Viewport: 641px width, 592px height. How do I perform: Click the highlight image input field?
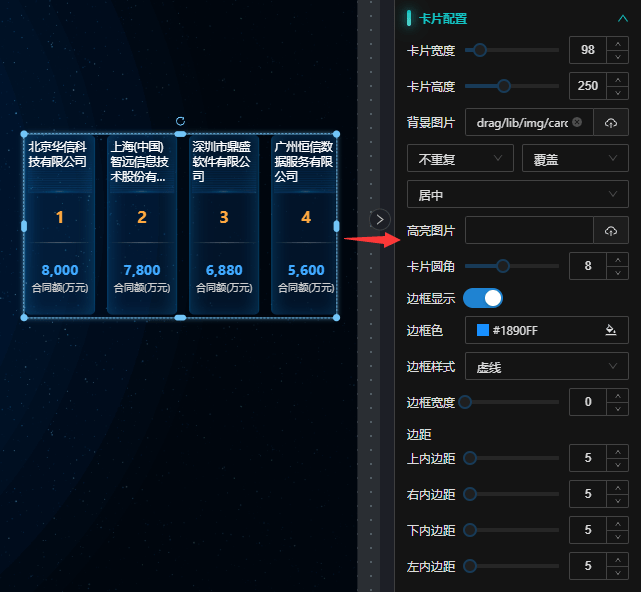(529, 231)
